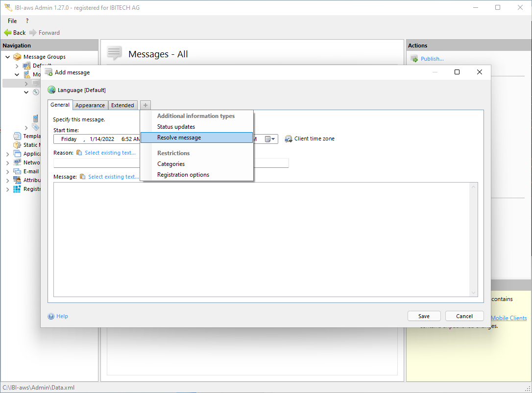Click the clipboard icon beside Message label
Viewport: 532px width, 393px height.
[x=83, y=177]
